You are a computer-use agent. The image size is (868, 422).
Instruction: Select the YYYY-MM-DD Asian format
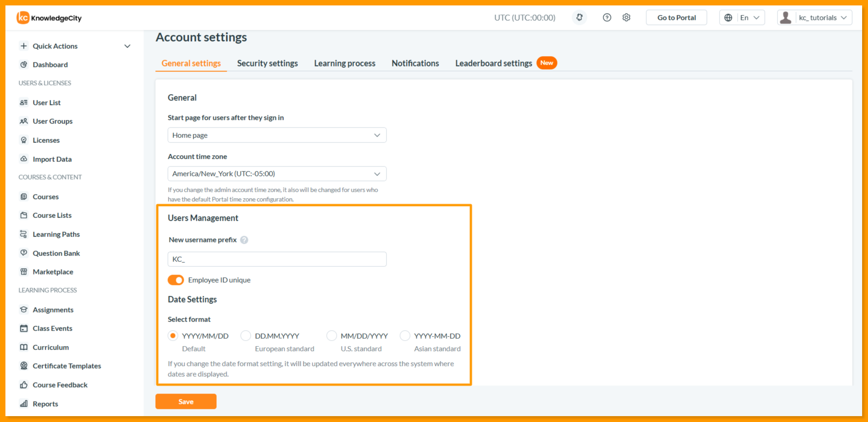click(405, 336)
